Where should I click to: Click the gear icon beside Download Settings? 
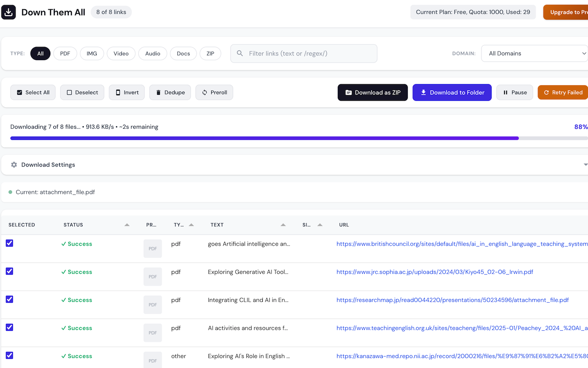pos(14,165)
